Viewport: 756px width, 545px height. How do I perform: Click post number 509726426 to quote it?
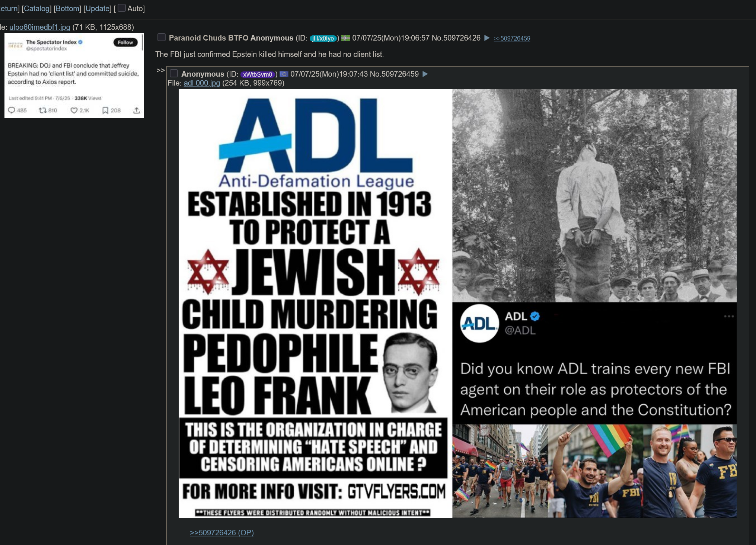[462, 38]
